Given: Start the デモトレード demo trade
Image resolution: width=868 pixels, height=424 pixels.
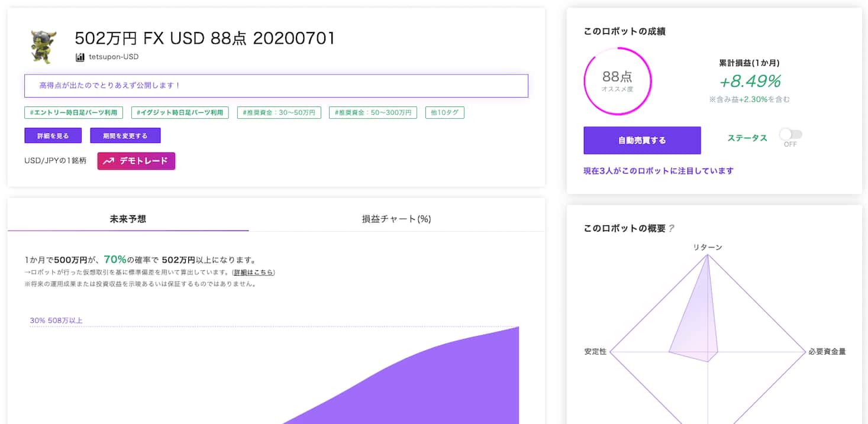Looking at the screenshot, I should [136, 161].
